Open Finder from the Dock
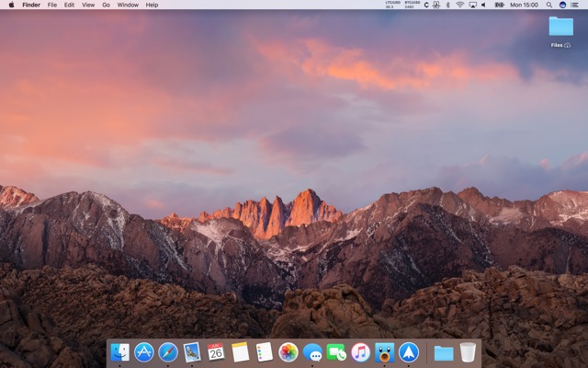The width and height of the screenshot is (588, 368). pyautogui.click(x=120, y=352)
